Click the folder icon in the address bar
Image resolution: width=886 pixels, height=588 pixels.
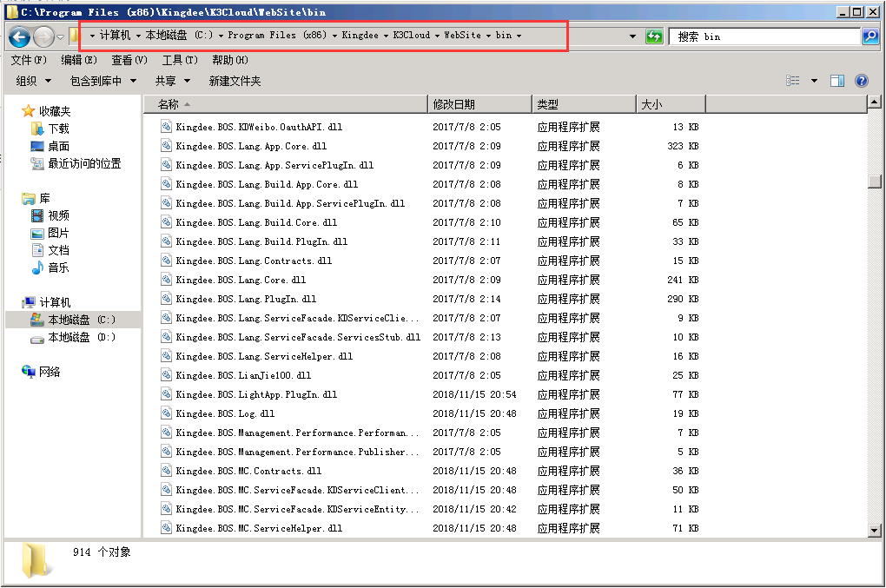[x=75, y=36]
